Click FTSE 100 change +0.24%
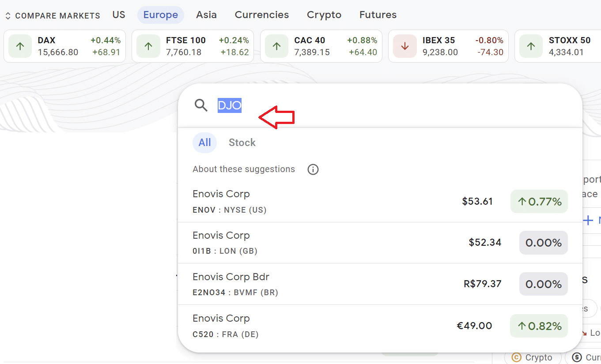 [x=234, y=41]
